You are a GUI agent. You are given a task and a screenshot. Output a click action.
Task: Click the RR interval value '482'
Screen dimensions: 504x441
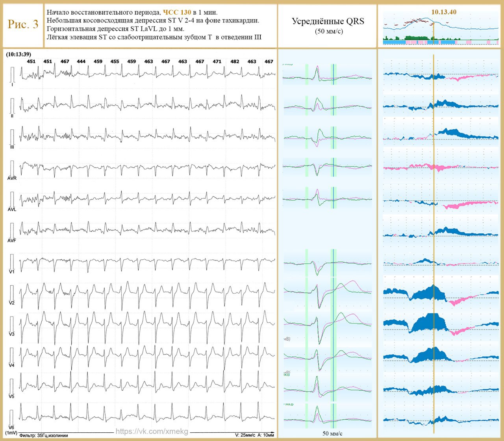tap(235, 61)
